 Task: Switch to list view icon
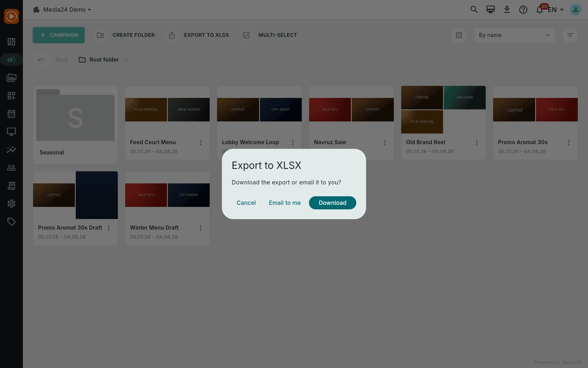459,35
